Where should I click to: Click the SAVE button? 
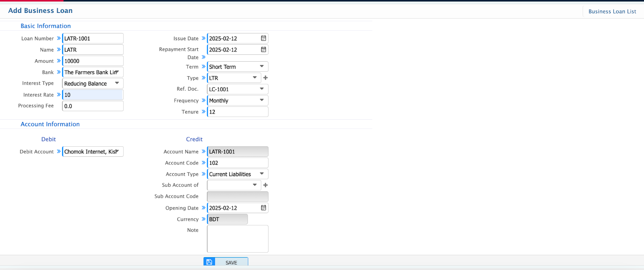(226, 262)
